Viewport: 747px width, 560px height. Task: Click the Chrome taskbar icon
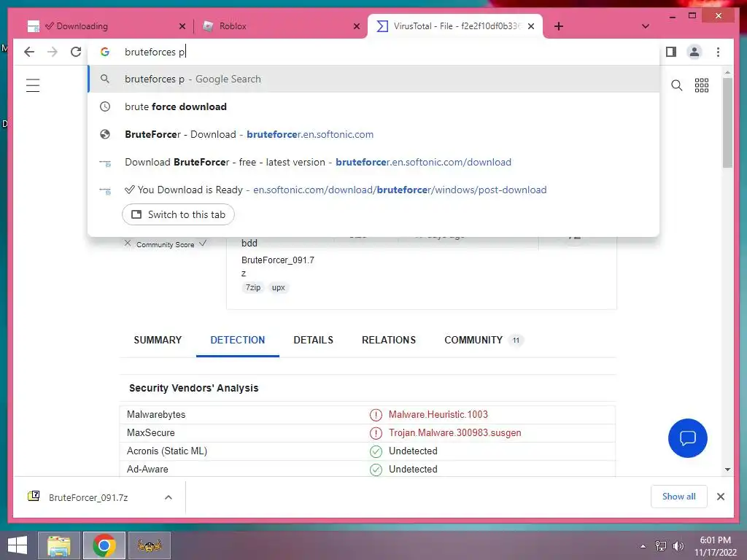click(104, 545)
